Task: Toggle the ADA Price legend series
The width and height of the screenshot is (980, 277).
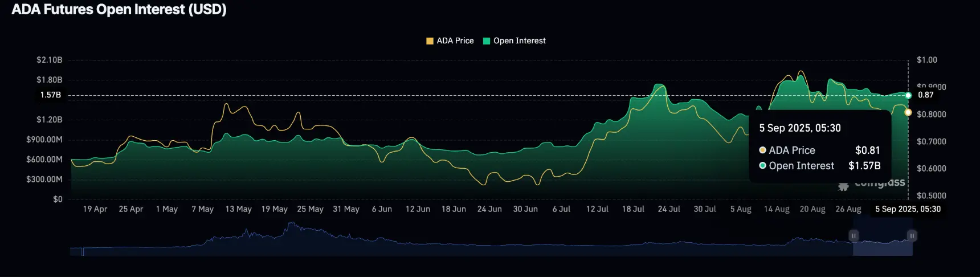Action: (x=450, y=40)
